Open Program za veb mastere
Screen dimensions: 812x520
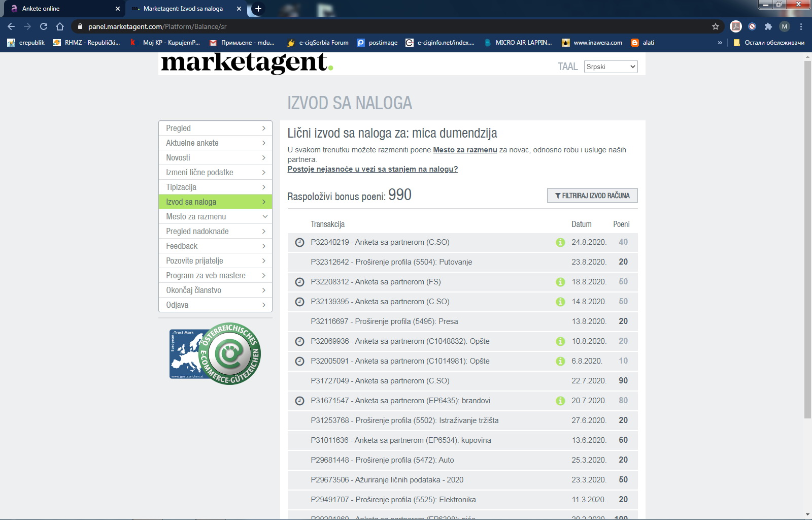tap(215, 275)
